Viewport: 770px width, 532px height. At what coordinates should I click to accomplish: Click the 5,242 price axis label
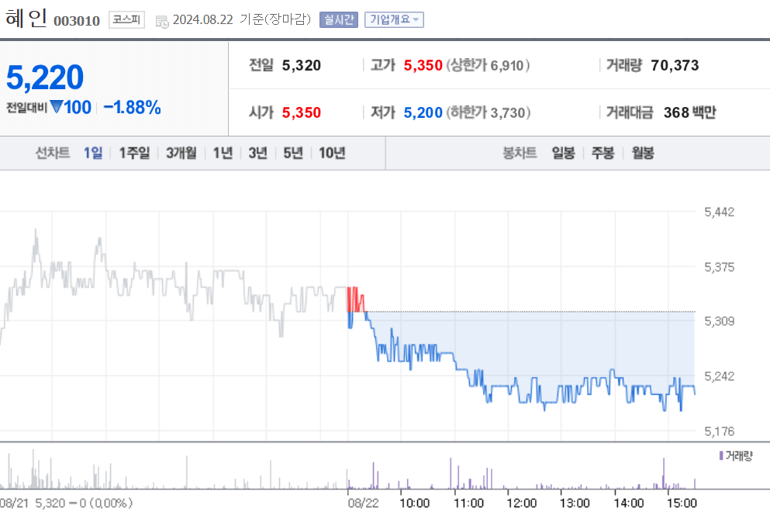[x=719, y=376]
